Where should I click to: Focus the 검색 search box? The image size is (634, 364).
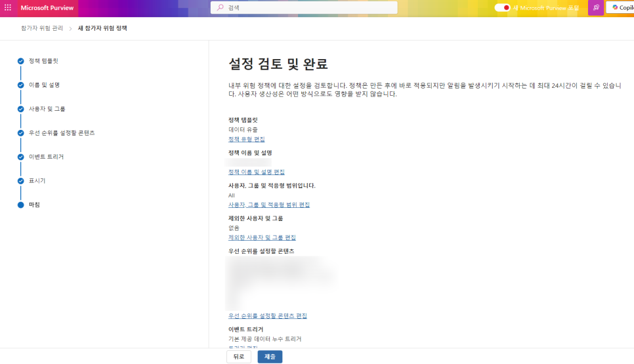(304, 8)
